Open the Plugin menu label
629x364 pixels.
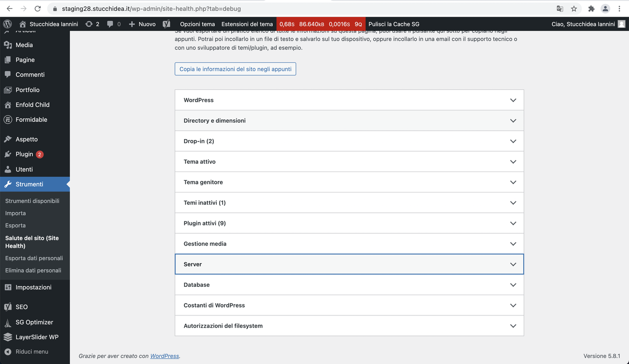tap(24, 154)
